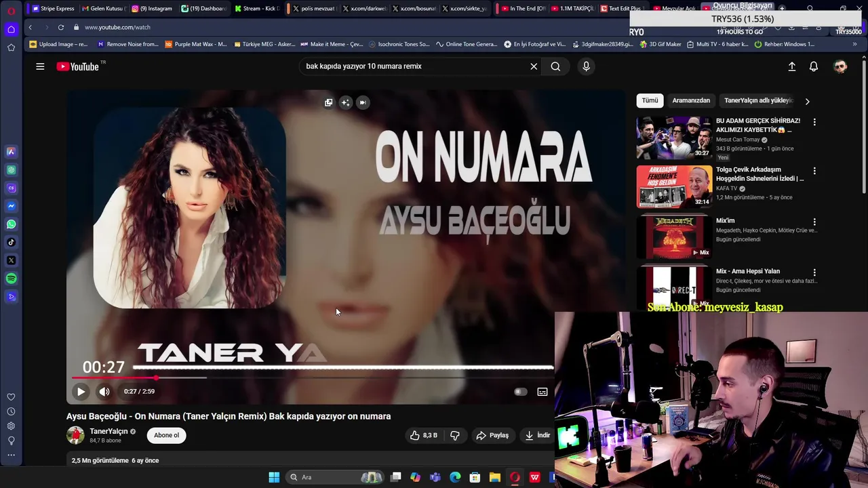Open options for the BU ADAM GERÇEK SİHİRBAZ video
This screenshot has height=488, width=868.
pyautogui.click(x=814, y=122)
